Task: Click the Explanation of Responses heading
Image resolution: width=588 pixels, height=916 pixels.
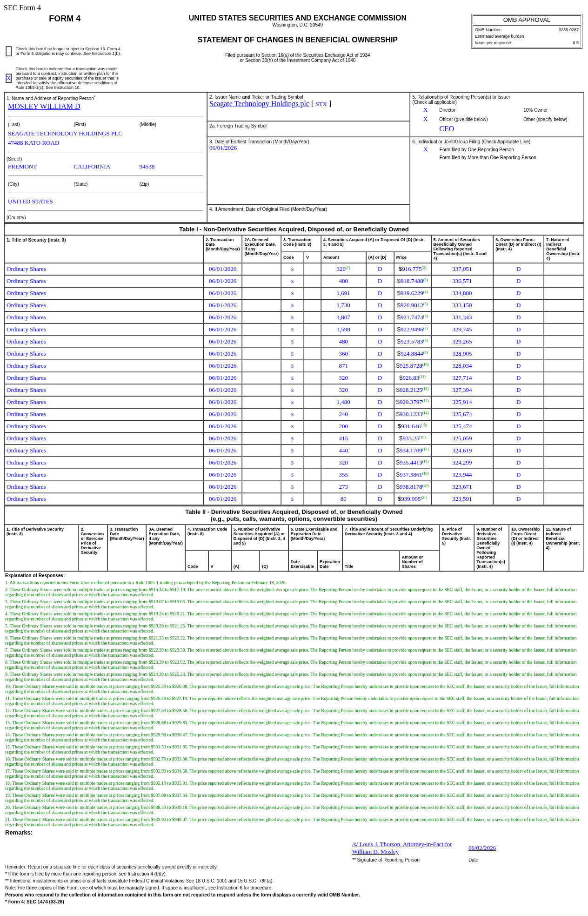Action: click(x=35, y=576)
